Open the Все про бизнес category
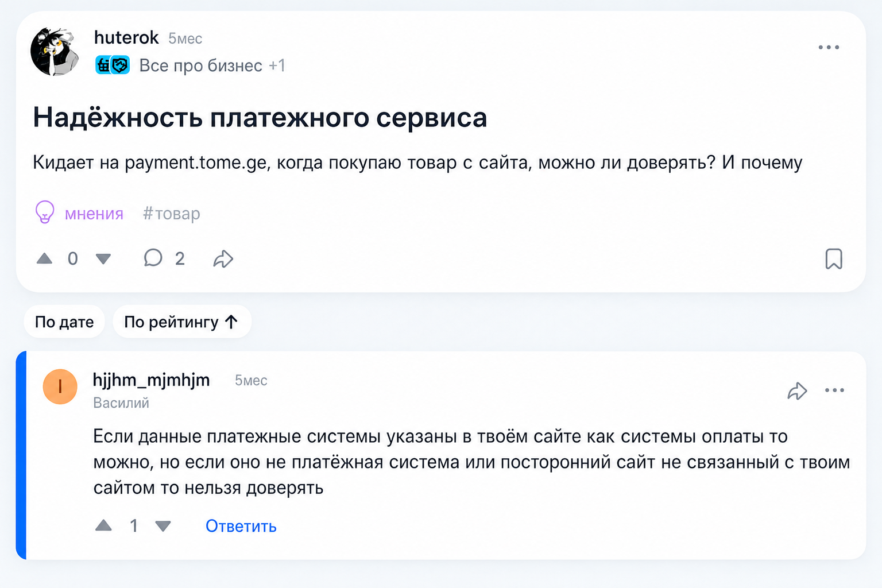 (200, 65)
